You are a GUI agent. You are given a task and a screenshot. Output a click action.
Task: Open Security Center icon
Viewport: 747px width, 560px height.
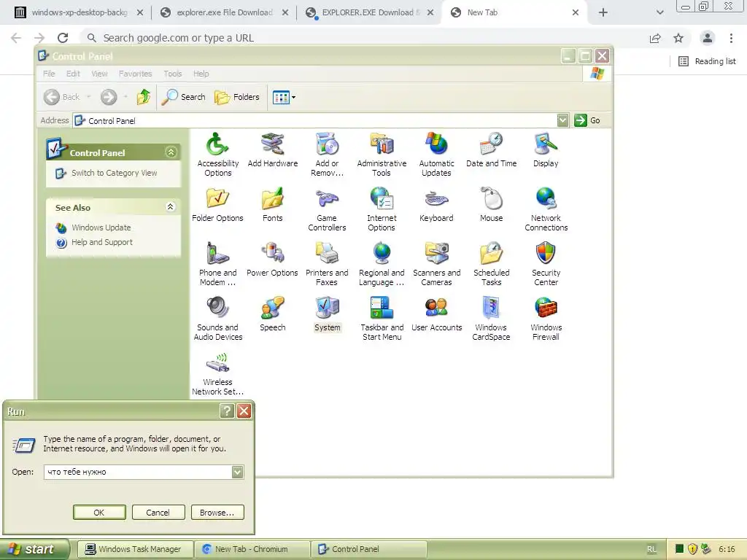coord(546,264)
